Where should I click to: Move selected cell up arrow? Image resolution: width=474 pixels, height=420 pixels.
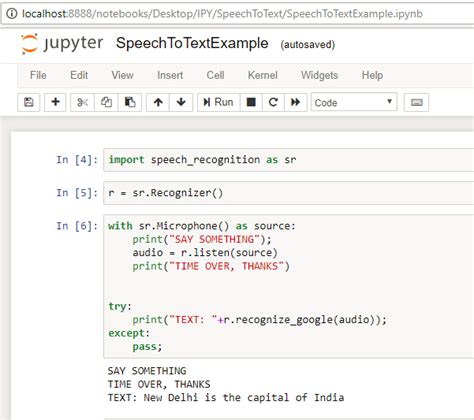point(158,102)
